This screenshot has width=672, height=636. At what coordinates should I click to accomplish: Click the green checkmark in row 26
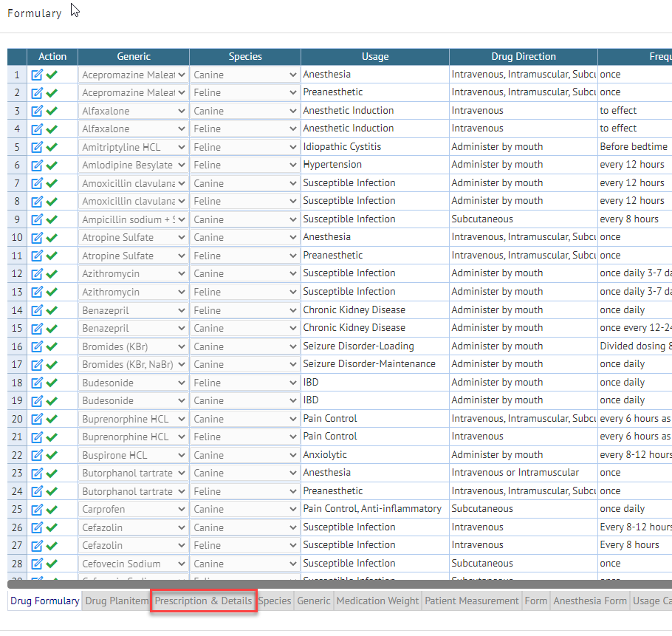tap(52, 527)
